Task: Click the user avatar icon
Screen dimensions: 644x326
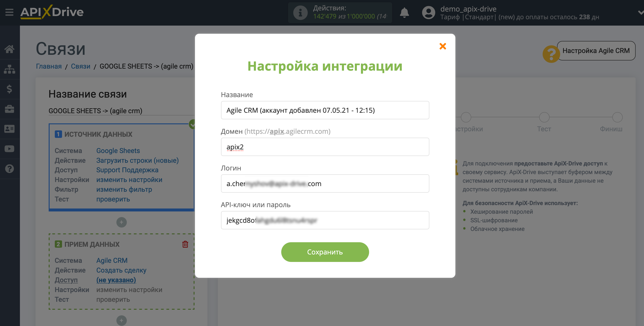Action: (428, 12)
